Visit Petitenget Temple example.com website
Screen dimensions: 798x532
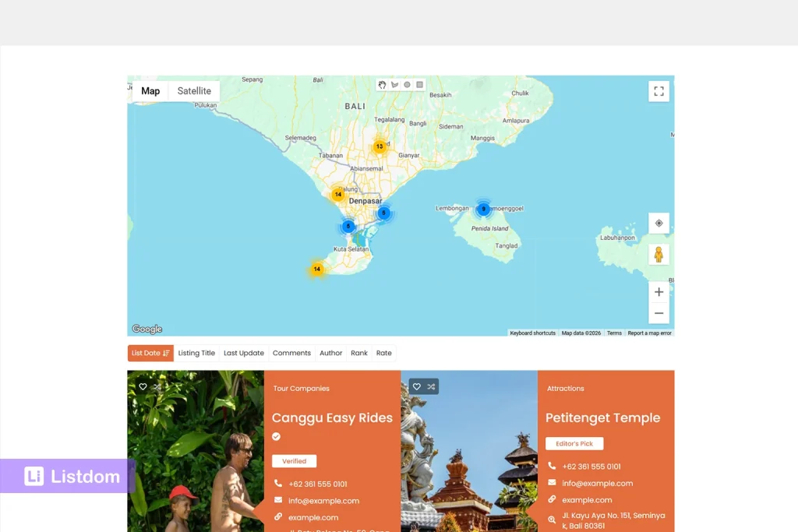(587, 500)
